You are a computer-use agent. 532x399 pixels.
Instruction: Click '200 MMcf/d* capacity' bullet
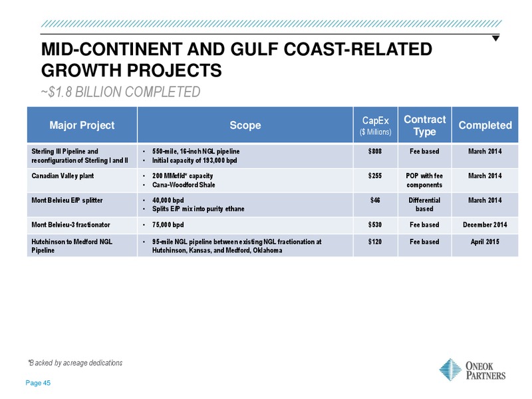pos(182,176)
